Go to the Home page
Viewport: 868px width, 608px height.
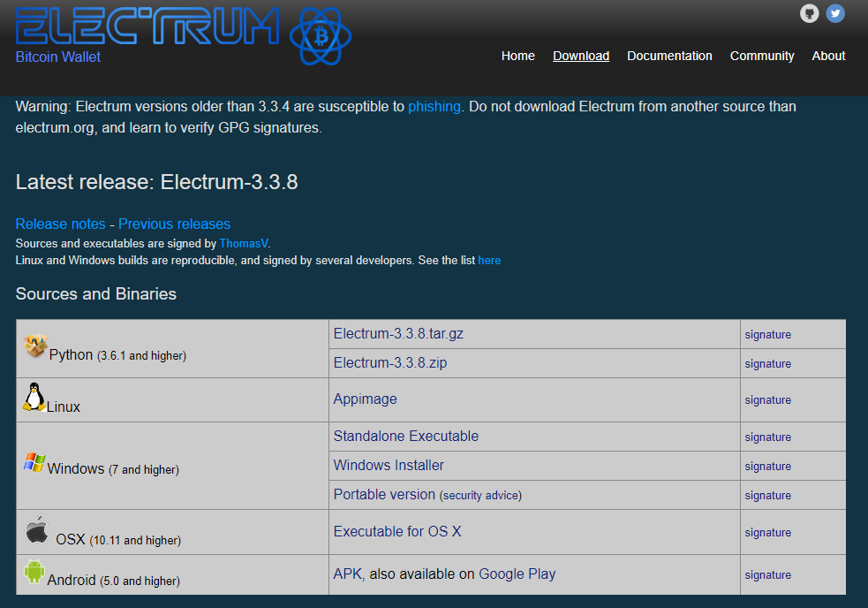(x=517, y=56)
